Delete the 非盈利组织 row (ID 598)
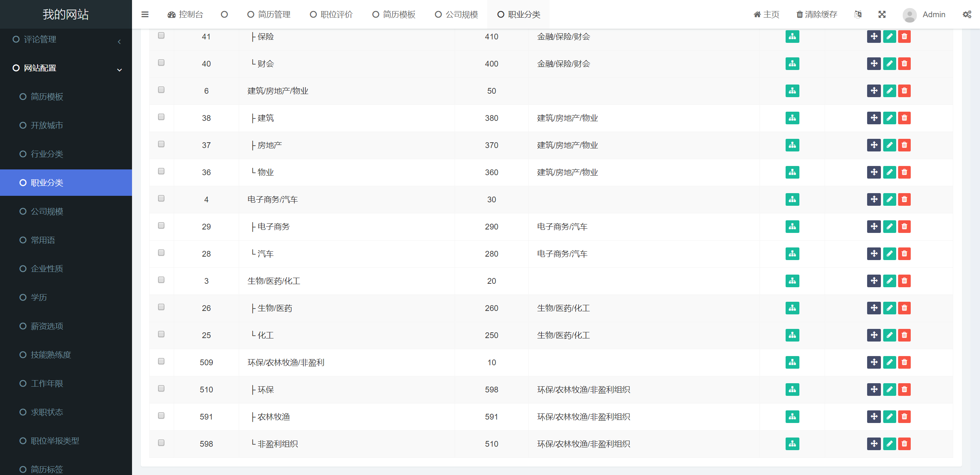The width and height of the screenshot is (980, 475). [904, 444]
